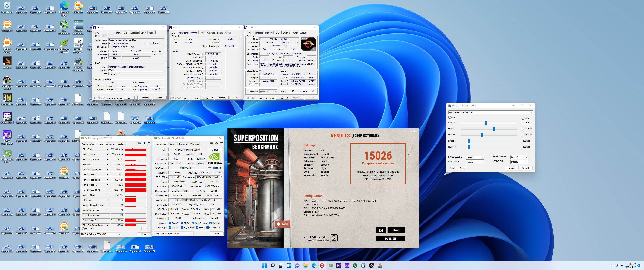
Task: Toggle the DirectML checkbox
Action: 210,223
